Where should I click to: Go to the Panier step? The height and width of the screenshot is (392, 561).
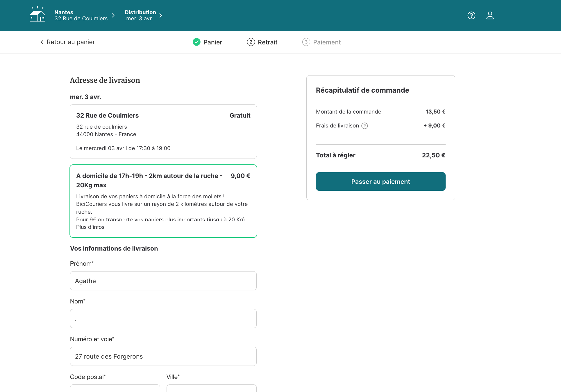[208, 42]
